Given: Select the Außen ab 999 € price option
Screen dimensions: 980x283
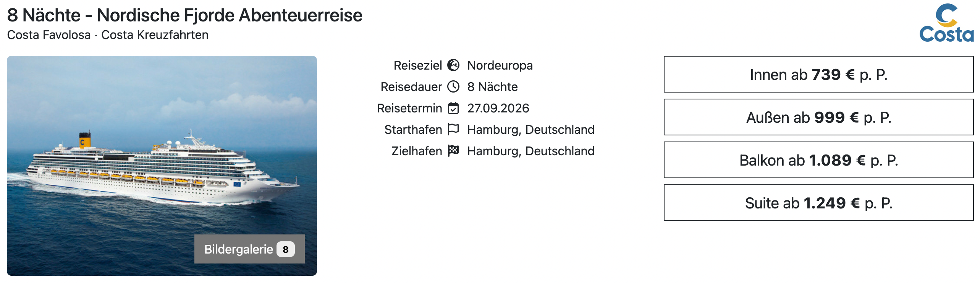Looking at the screenshot, I should tap(818, 117).
